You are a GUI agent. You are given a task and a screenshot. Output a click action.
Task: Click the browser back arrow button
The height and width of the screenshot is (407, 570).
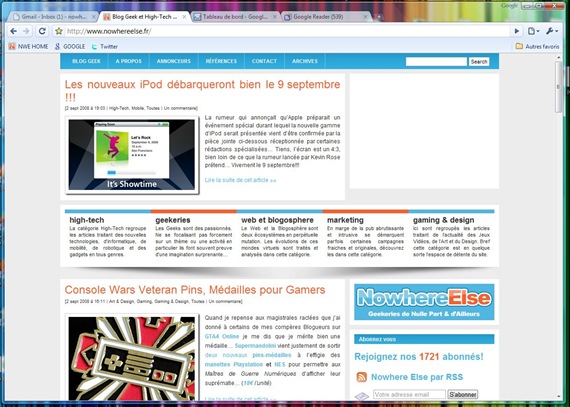point(14,31)
